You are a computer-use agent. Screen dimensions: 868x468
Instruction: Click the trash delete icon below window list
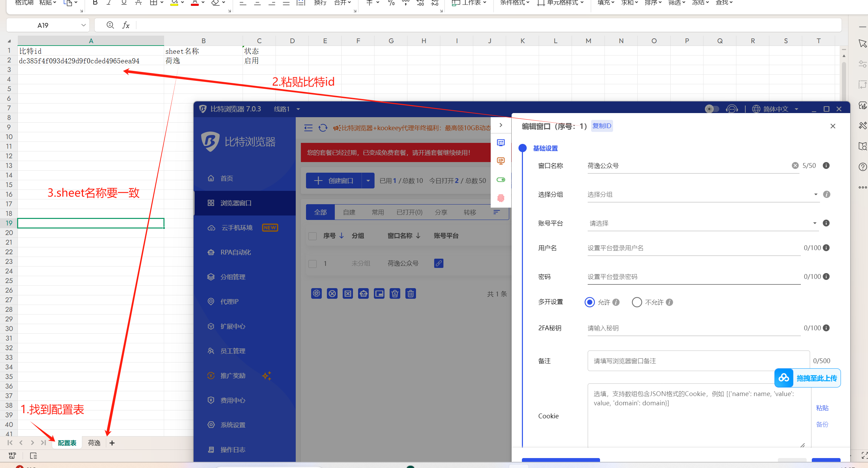coord(411,294)
